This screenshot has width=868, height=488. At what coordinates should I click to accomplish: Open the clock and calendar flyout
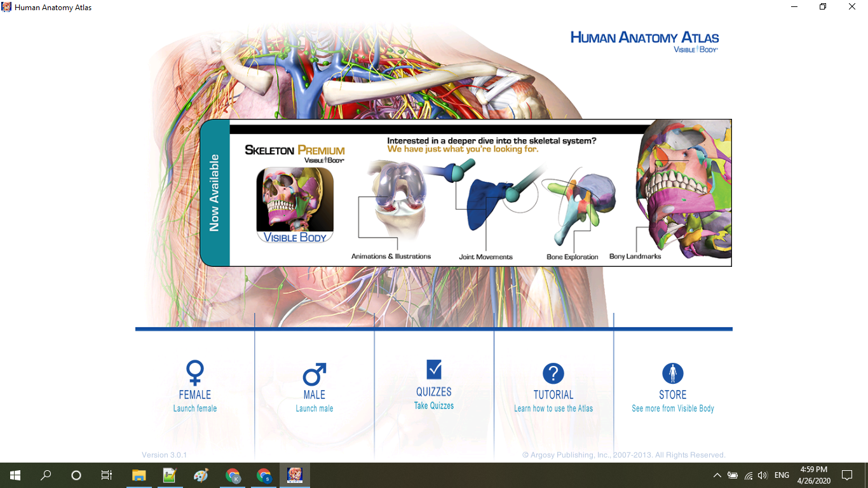coord(814,475)
